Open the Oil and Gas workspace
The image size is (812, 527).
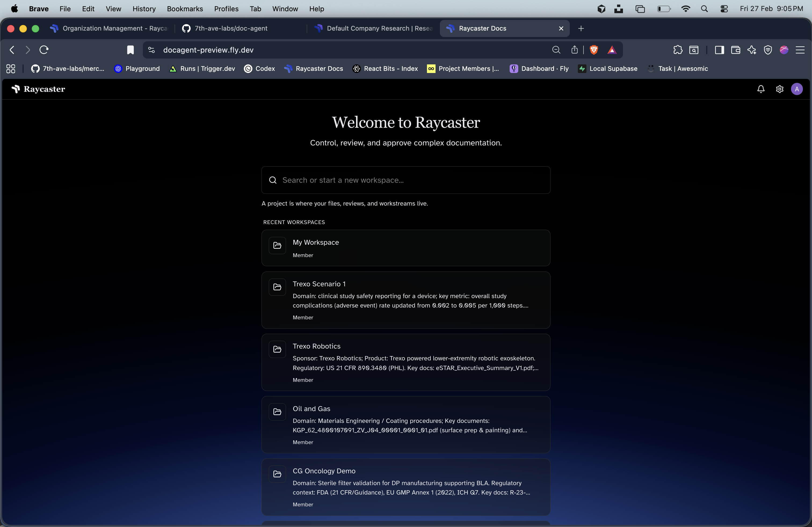tap(405, 424)
